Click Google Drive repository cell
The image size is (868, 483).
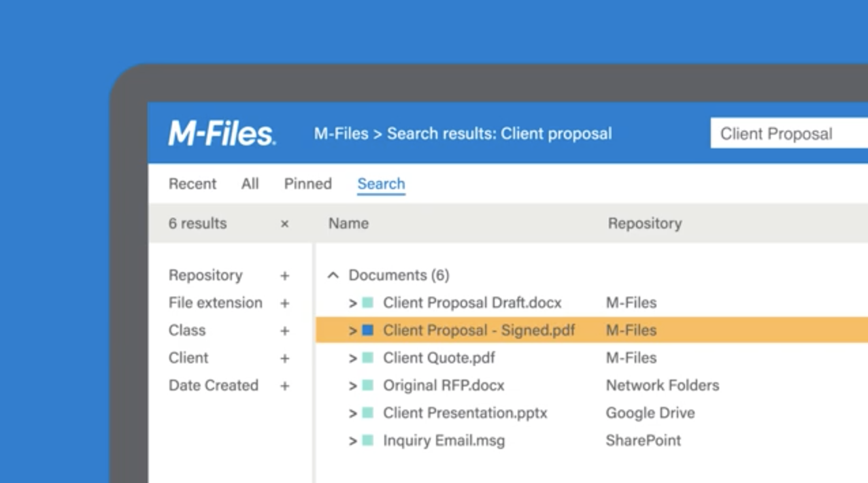coord(650,413)
